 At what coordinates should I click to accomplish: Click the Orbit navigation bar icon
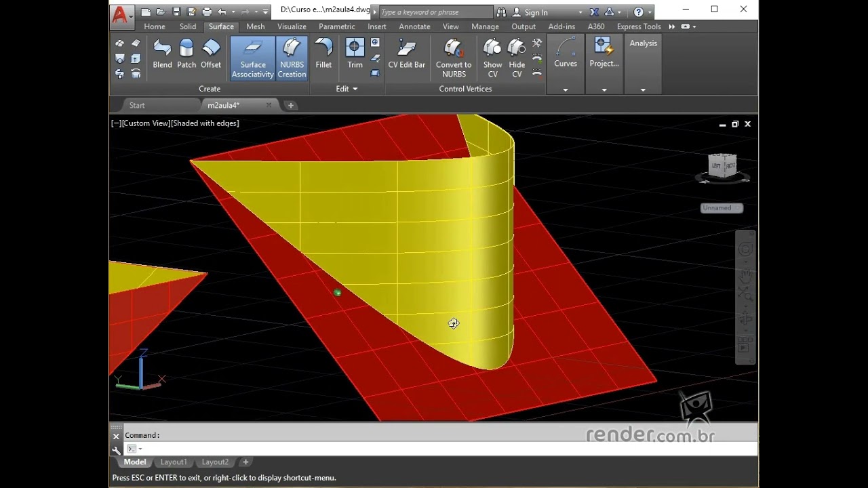(x=745, y=319)
